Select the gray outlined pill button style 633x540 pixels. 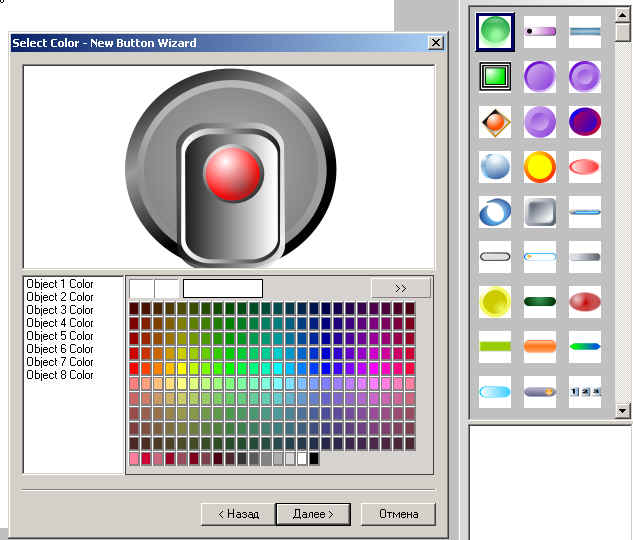coord(495,257)
